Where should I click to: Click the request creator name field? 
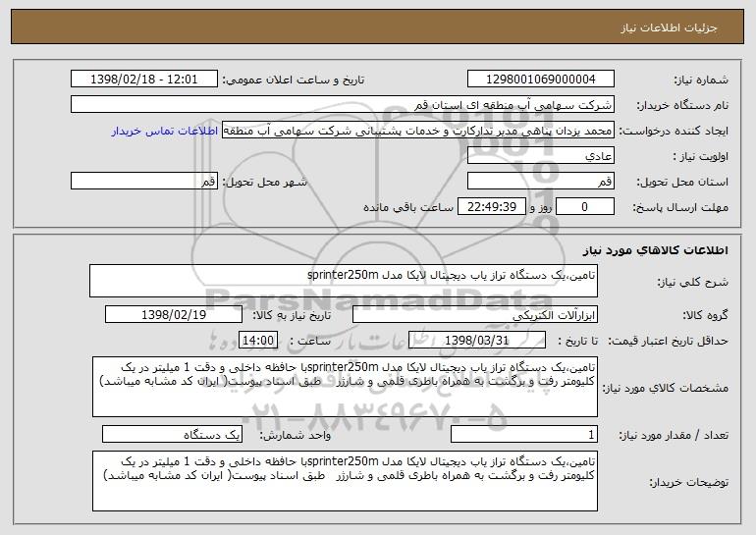(418, 131)
